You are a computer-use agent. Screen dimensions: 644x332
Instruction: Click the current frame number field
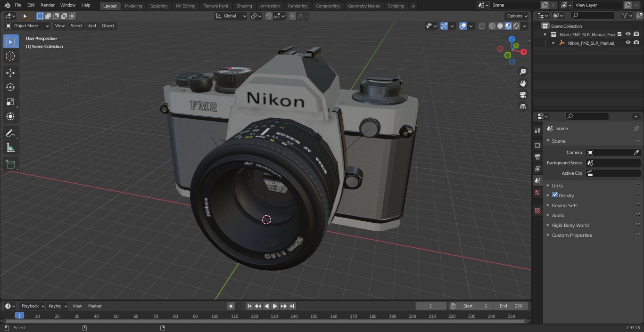[431, 306]
